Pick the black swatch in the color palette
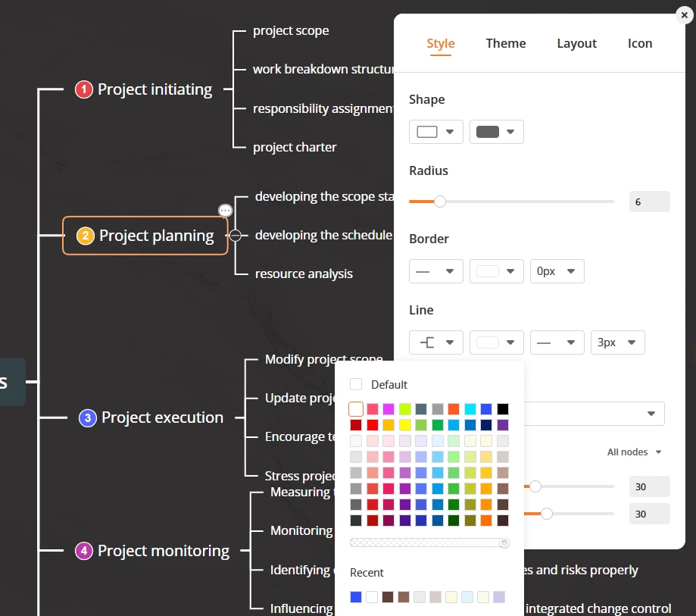The image size is (696, 616). [x=502, y=409]
